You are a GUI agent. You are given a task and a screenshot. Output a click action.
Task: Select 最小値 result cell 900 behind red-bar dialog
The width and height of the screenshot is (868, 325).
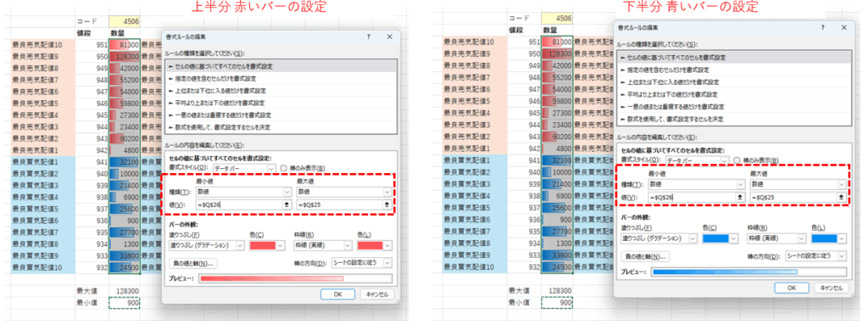click(x=125, y=303)
